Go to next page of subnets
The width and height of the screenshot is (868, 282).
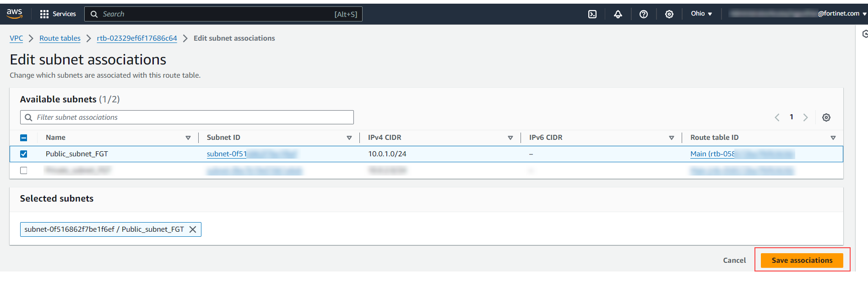click(x=806, y=117)
